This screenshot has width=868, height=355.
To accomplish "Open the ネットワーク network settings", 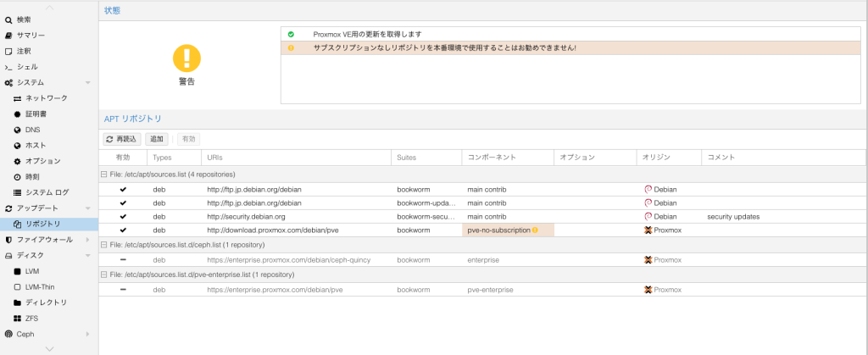I will click(46, 98).
